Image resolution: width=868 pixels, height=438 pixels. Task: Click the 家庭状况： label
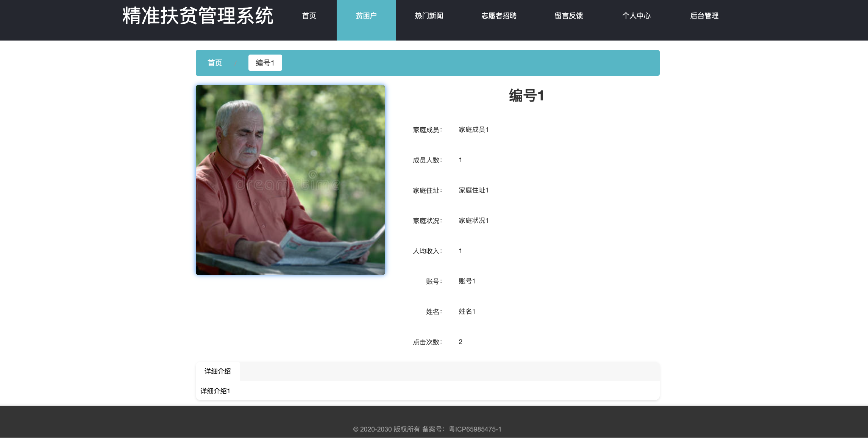(428, 221)
